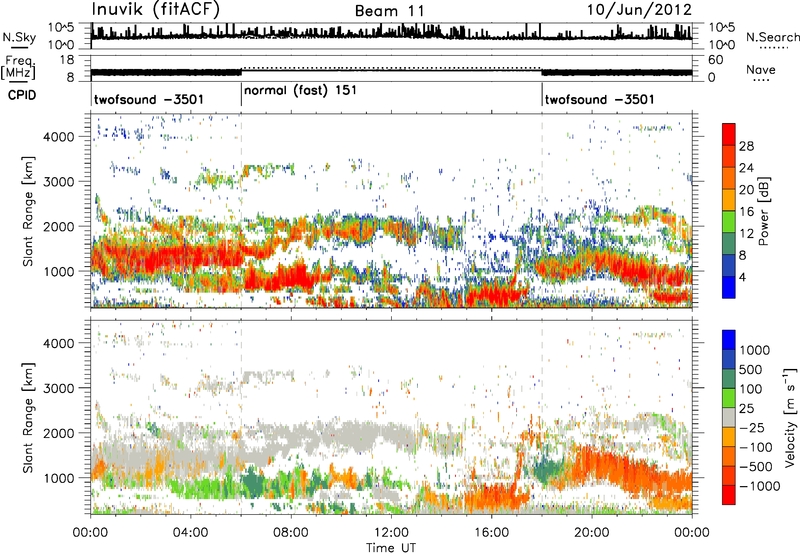Click the '16:00' time axis label
The height and width of the screenshot is (554, 800).
[491, 533]
